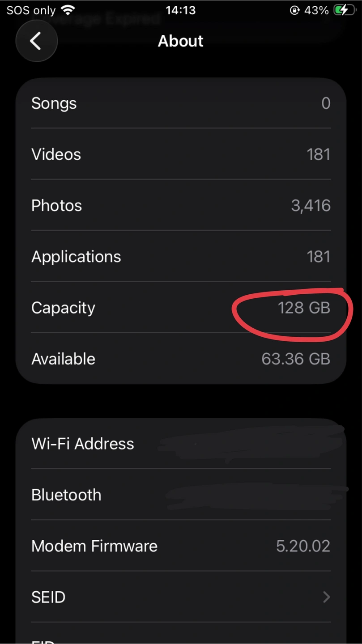The image size is (362, 644).
Task: Tap the Modem Firmware version 5.20.02
Action: (x=303, y=546)
